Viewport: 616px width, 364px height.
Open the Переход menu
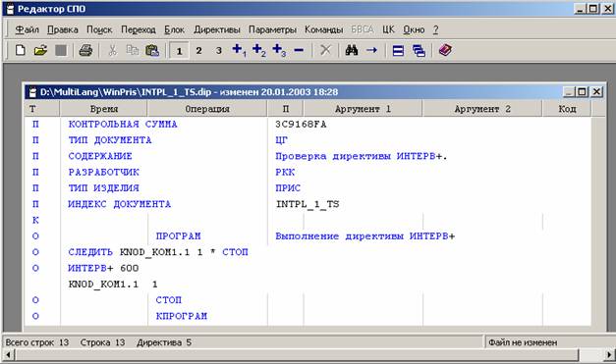click(138, 29)
